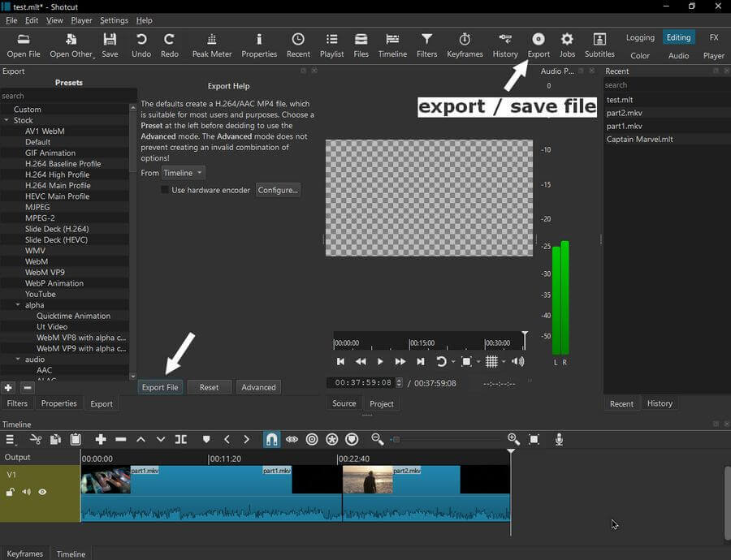Collapse the alpha presets group
Screen dimensions: 731x560
pyautogui.click(x=18, y=305)
